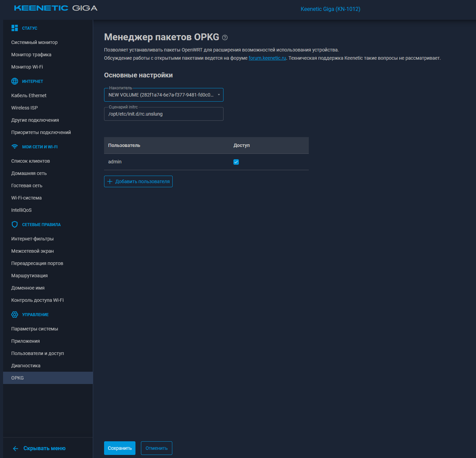476x458 pixels.
Task: Click the Internet globe icon
Action: (15, 81)
